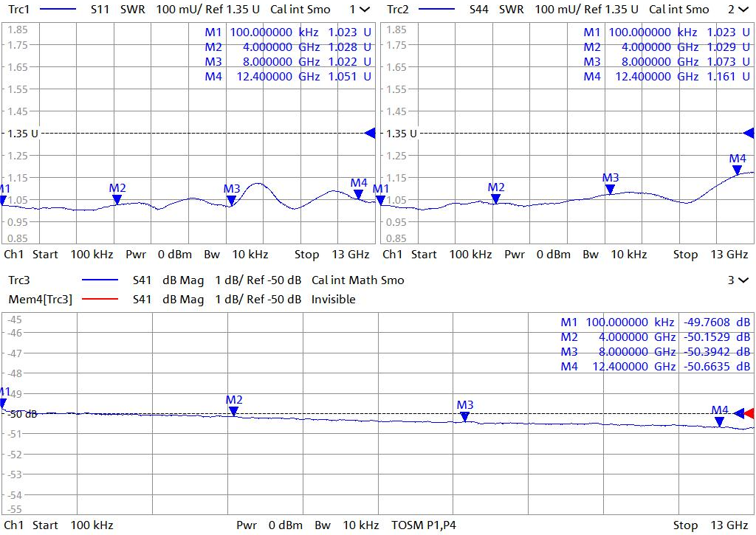756x535 pixels.
Task: Select the Trc1 trace label
Action: point(18,10)
